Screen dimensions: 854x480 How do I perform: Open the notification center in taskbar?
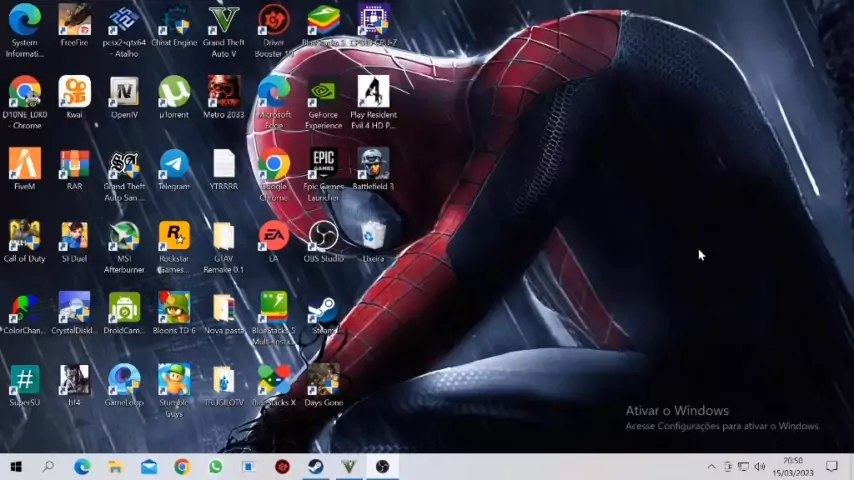[831, 467]
